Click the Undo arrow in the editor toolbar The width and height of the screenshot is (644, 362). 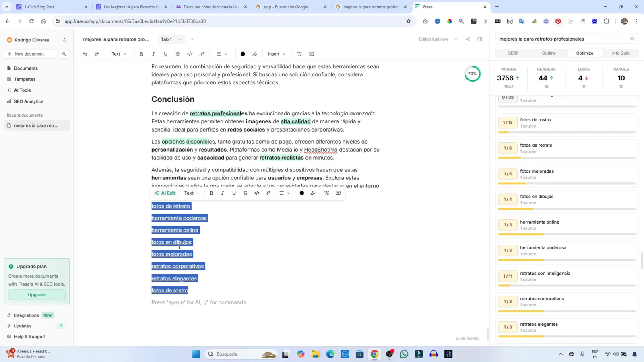(x=85, y=53)
